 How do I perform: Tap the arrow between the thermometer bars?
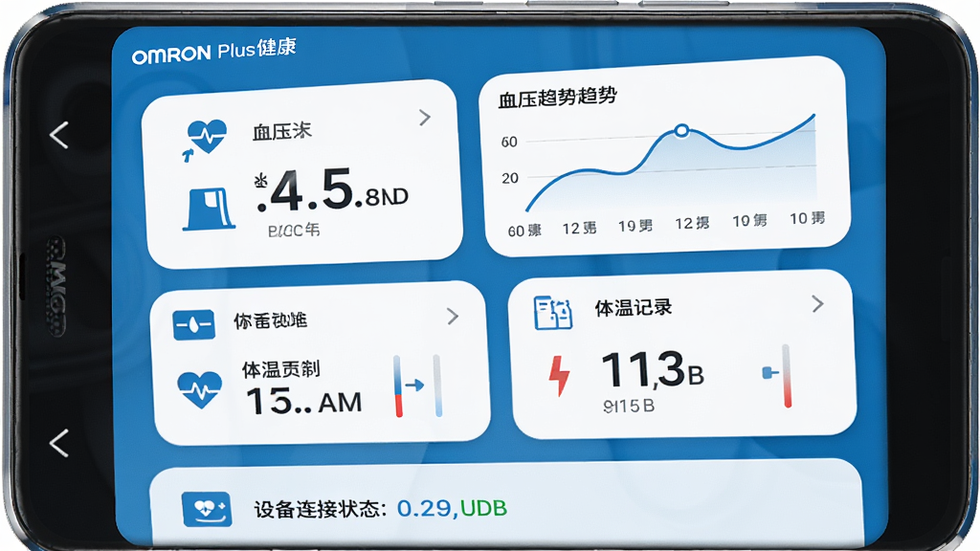415,386
